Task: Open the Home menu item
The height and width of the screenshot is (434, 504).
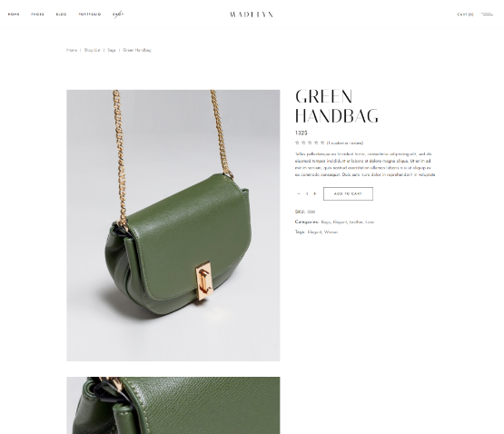Action: [14, 15]
